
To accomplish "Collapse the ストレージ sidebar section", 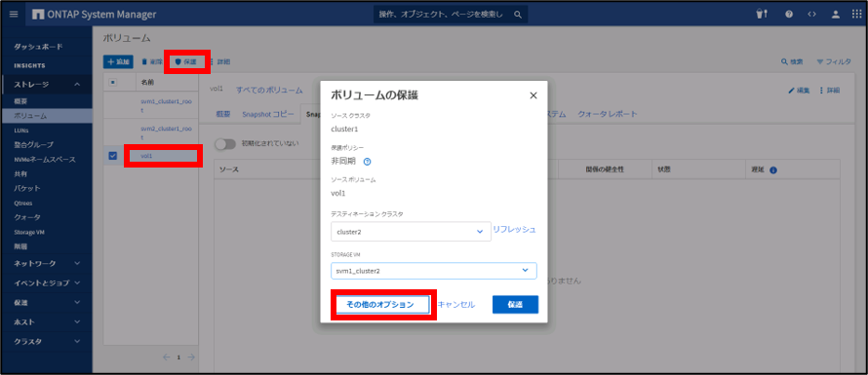I will [x=77, y=84].
